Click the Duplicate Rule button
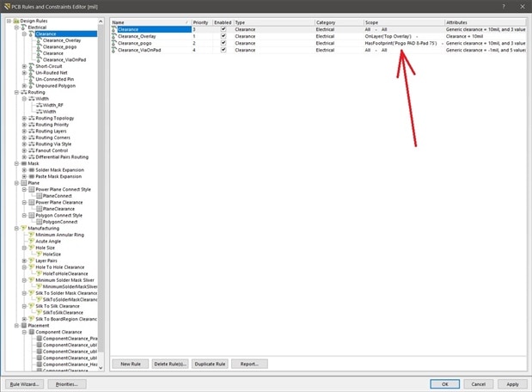This screenshot has width=532, height=392. tap(210, 364)
